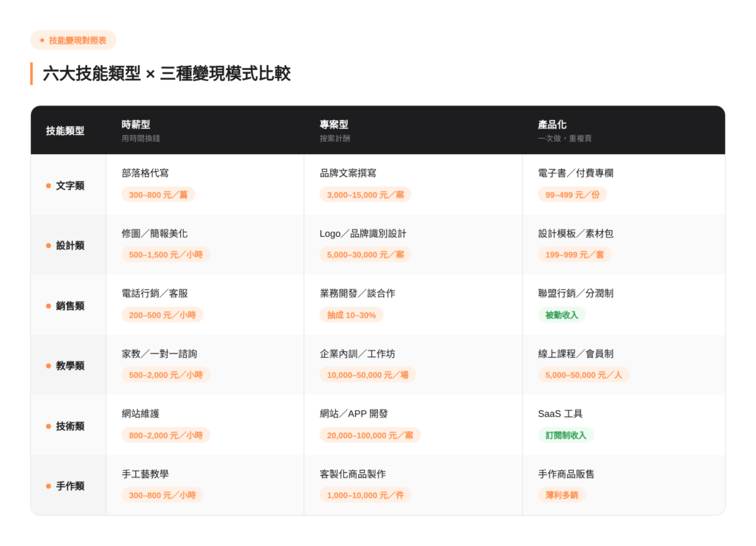Click the 技能變現對照表 tag pill
The height and width of the screenshot is (546, 756).
(x=73, y=40)
